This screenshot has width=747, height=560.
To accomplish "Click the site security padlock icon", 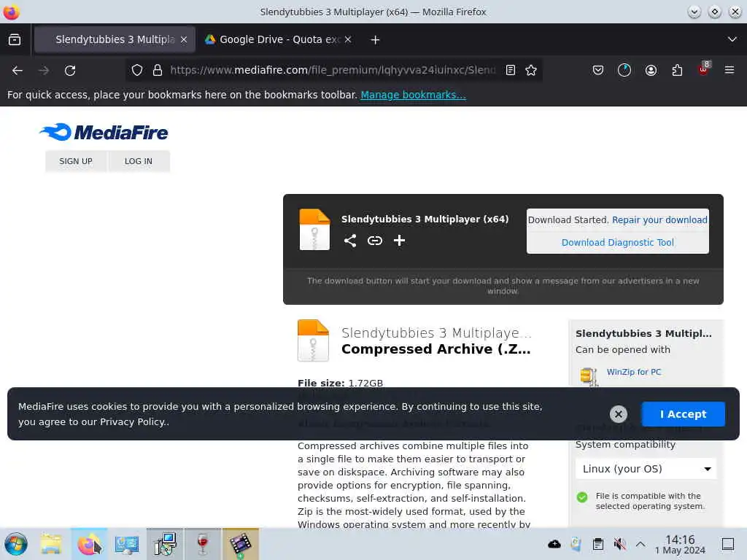I will click(158, 71).
